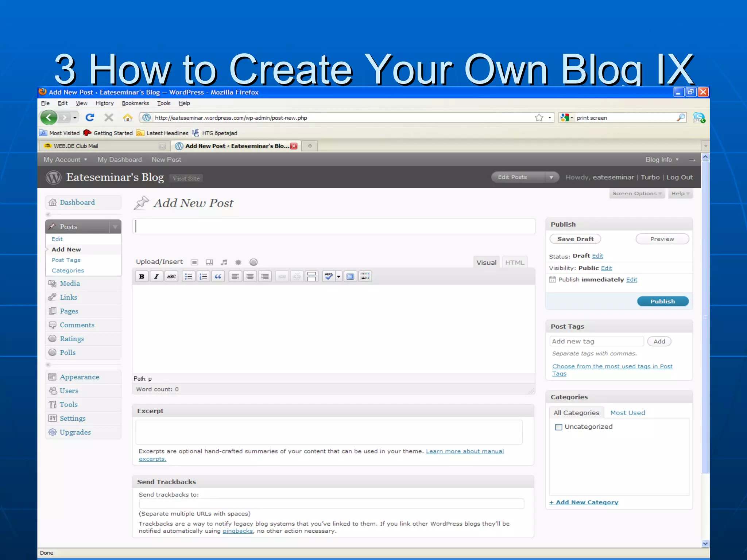The width and height of the screenshot is (747, 560).
Task: Reload the current page
Action: (90, 117)
